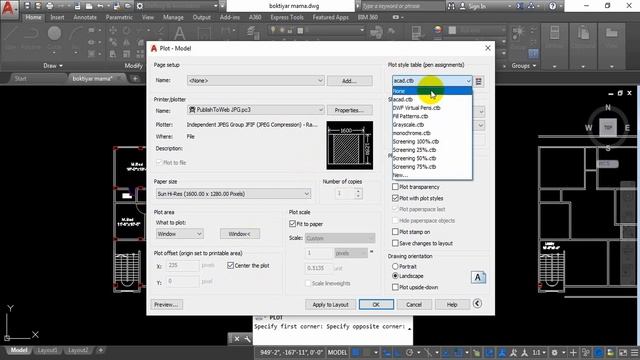Screen dimensions: 640x360
Task: Click the customization hamburger icon in status bar
Action: (634, 352)
